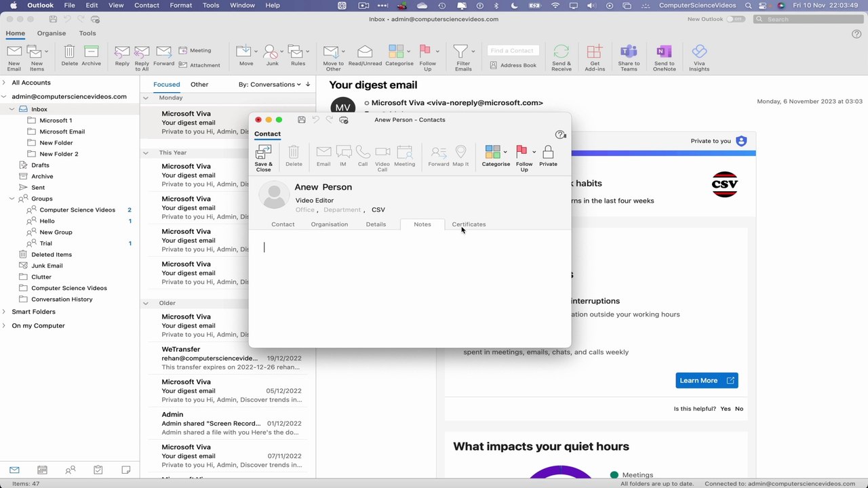The image size is (868, 488).
Task: Select the Computer Science Videos group
Action: (x=77, y=210)
